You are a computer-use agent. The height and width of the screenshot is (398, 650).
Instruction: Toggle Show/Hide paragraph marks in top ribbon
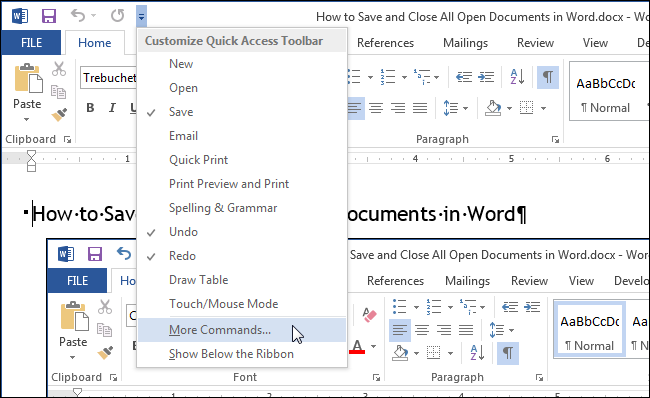548,77
